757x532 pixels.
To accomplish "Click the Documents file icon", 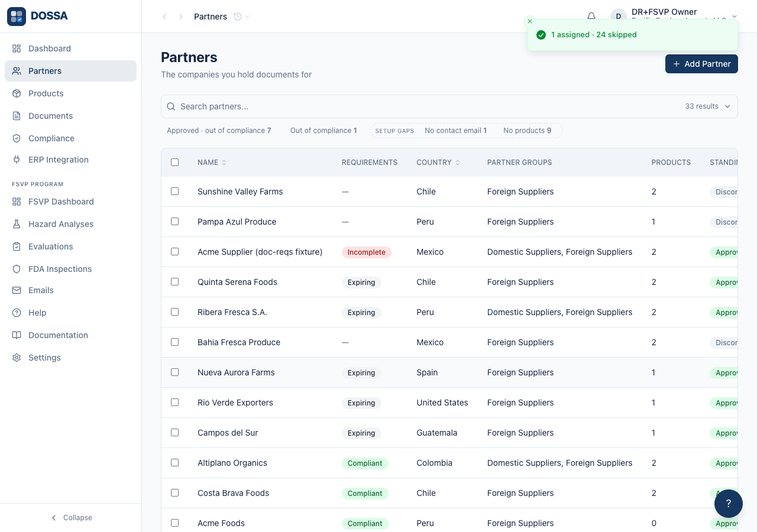I will (x=17, y=116).
